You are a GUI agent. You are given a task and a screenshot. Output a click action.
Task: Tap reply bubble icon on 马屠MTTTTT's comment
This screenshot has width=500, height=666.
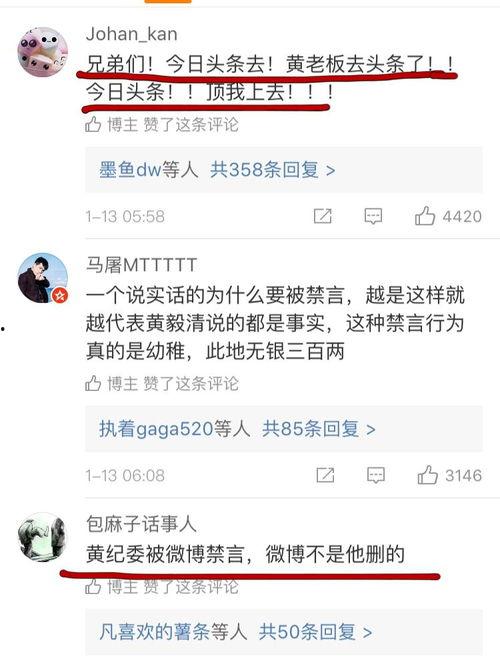click(x=376, y=475)
